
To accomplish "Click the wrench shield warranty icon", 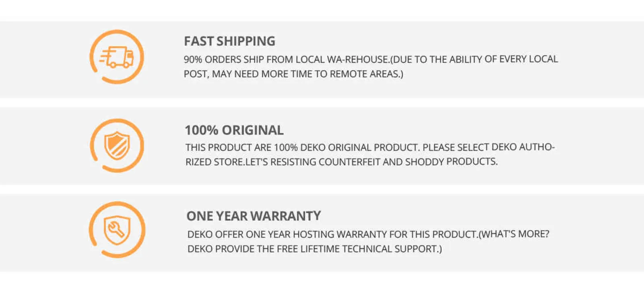I will point(117,230).
